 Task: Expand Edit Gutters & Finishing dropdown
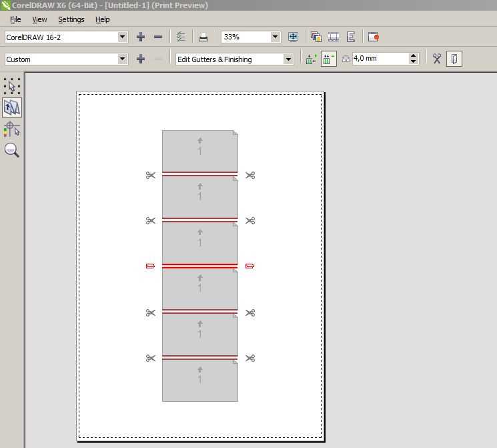click(x=288, y=59)
